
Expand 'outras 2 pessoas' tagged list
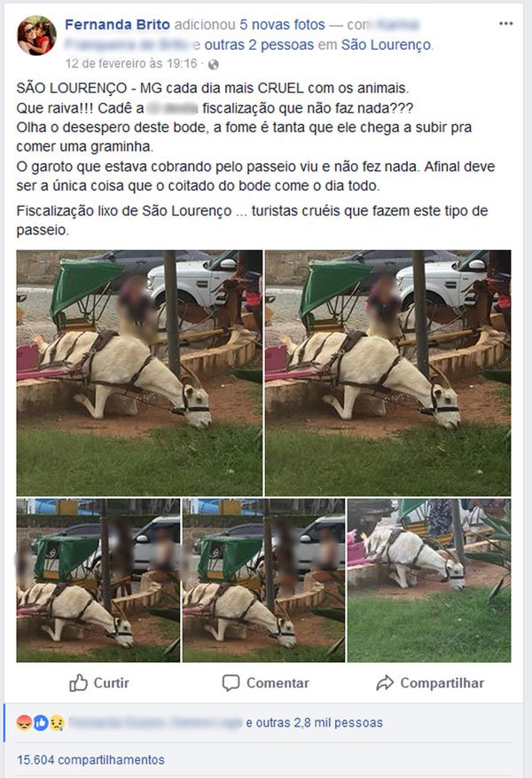259,44
